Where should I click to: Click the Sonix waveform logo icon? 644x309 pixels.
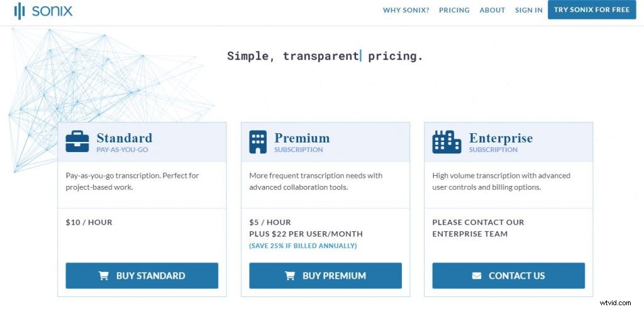click(x=19, y=11)
